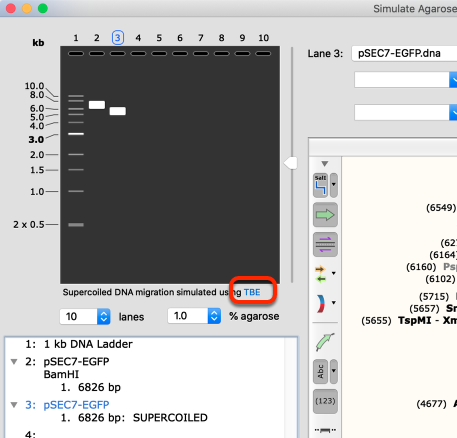Viewport: 457px width, 438px height.
Task: Select lane 3 header on the gel
Action: coord(118,38)
